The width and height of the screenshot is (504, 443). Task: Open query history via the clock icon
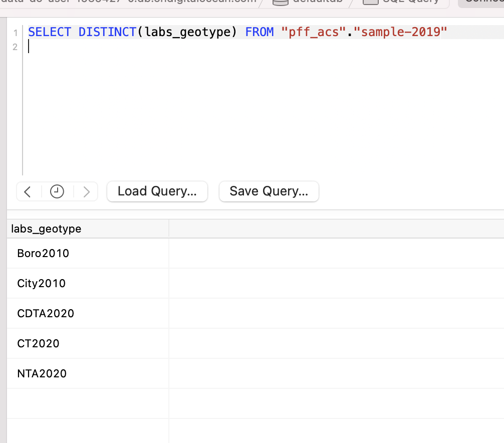click(57, 191)
